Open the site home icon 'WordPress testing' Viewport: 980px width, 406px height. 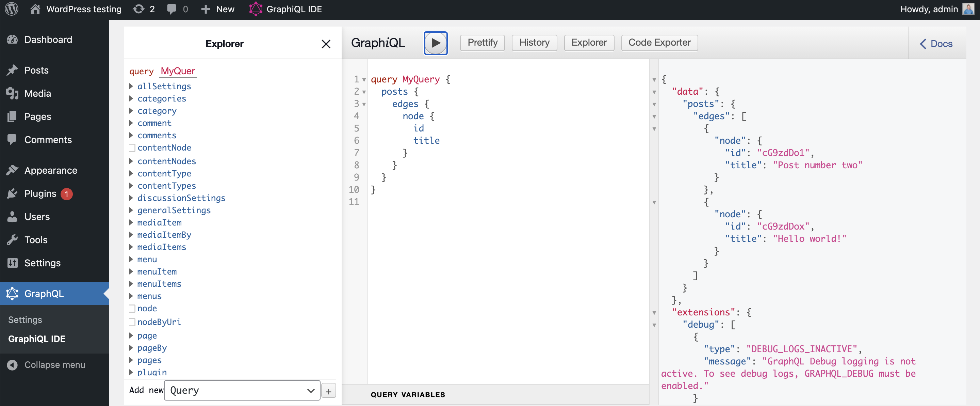(35, 9)
